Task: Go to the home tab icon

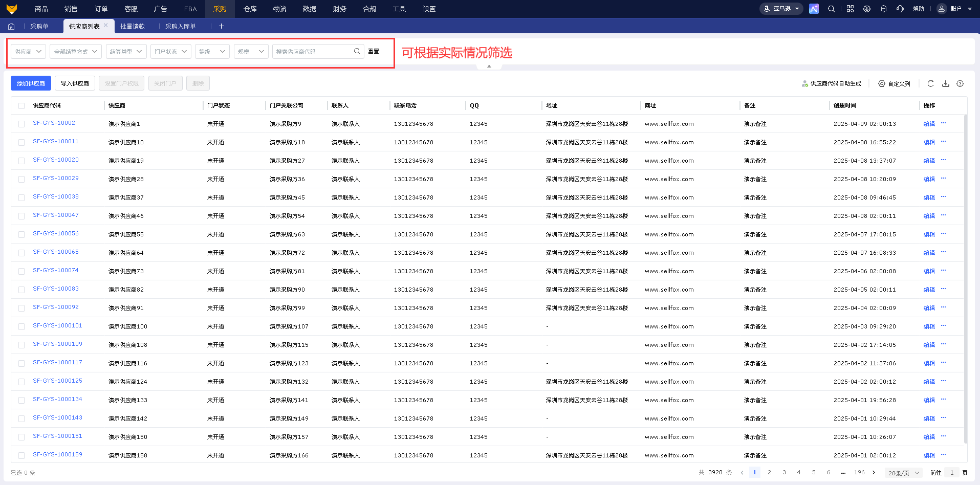Action: pos(11,26)
